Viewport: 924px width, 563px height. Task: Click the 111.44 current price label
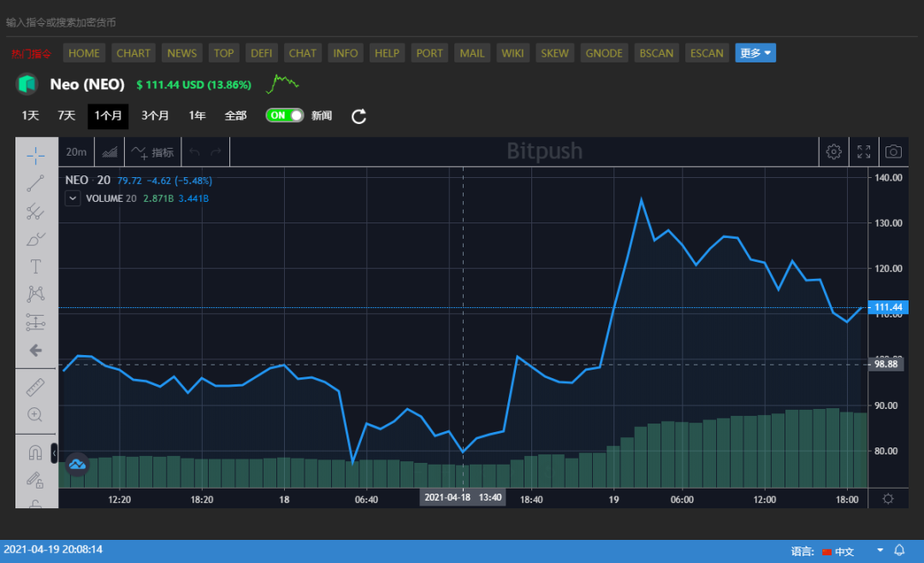coord(888,307)
